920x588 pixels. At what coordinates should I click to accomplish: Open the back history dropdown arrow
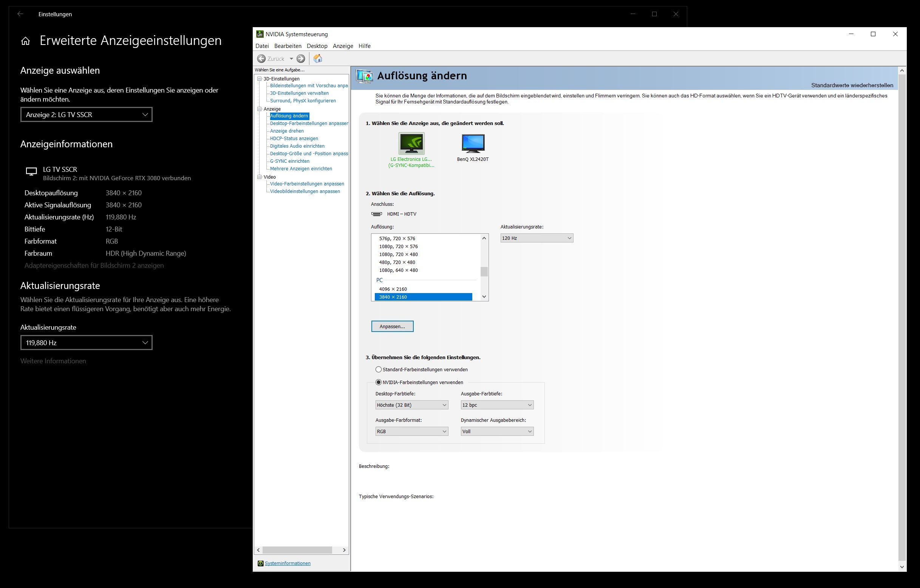[x=291, y=59]
